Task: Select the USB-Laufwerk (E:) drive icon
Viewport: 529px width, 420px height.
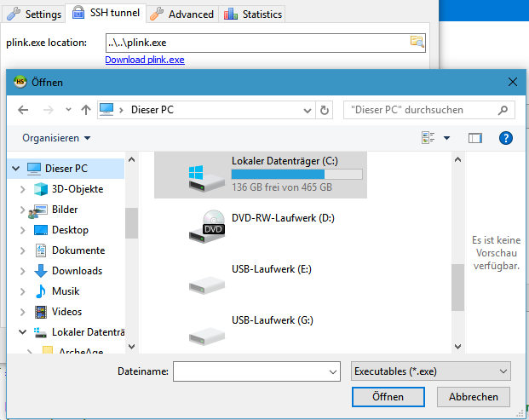Action: [207, 285]
